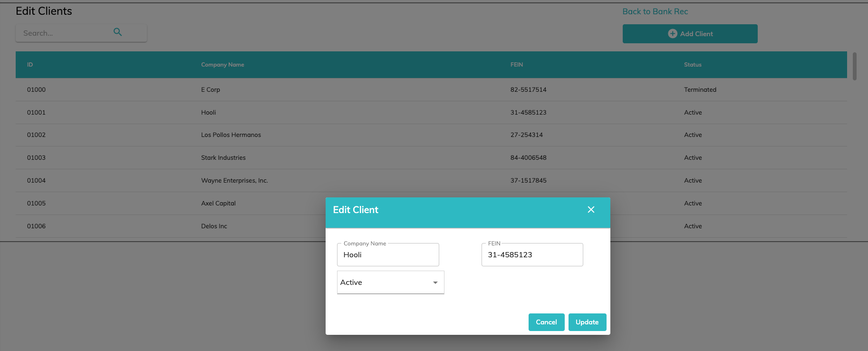The height and width of the screenshot is (351, 868).
Task: Select the Los Pollos Hermanos row
Action: [231, 135]
